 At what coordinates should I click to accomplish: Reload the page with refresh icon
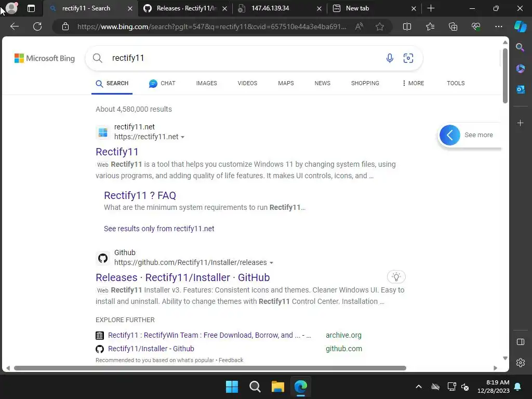click(x=37, y=26)
